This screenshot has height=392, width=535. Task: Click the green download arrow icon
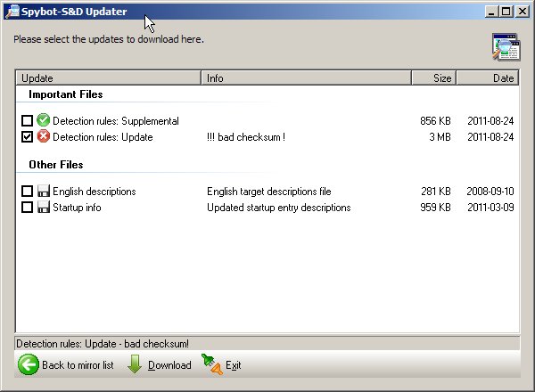pyautogui.click(x=135, y=364)
